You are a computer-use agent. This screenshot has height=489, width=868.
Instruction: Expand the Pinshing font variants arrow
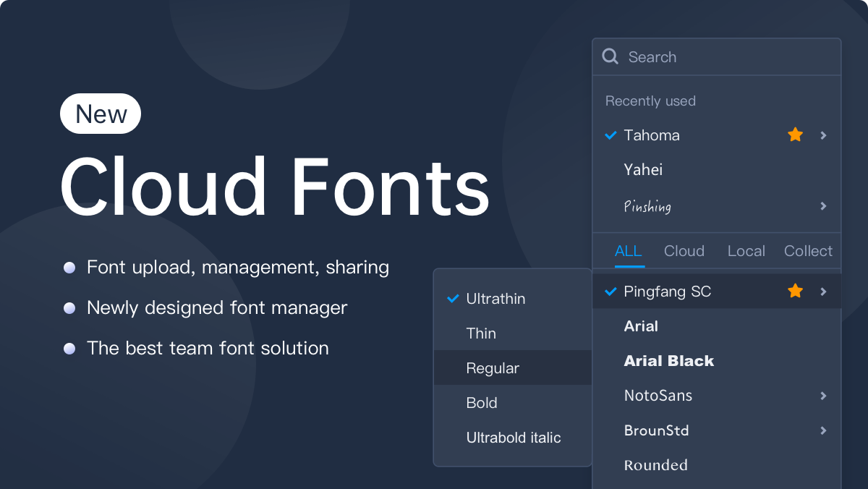point(823,206)
